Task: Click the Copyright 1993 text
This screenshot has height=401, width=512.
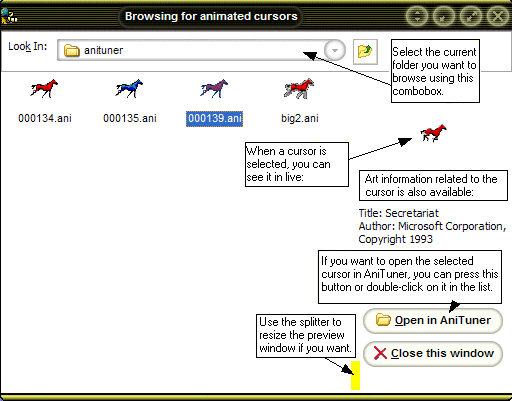Action: [395, 239]
